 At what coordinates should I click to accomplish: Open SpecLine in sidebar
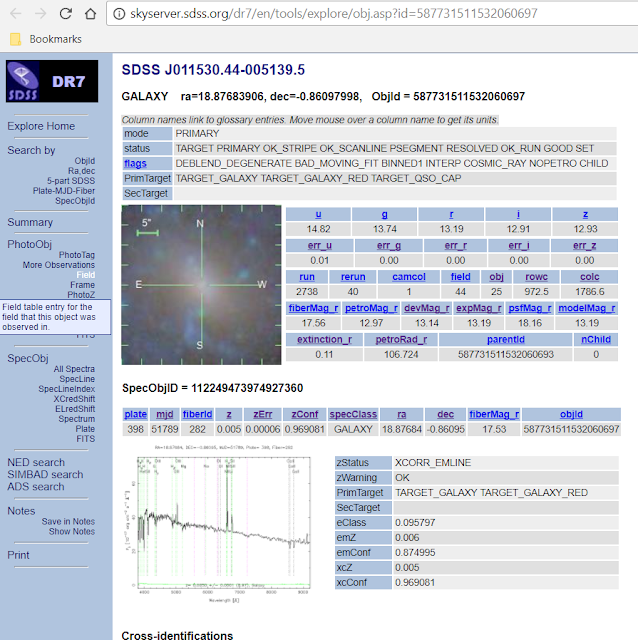point(77,379)
